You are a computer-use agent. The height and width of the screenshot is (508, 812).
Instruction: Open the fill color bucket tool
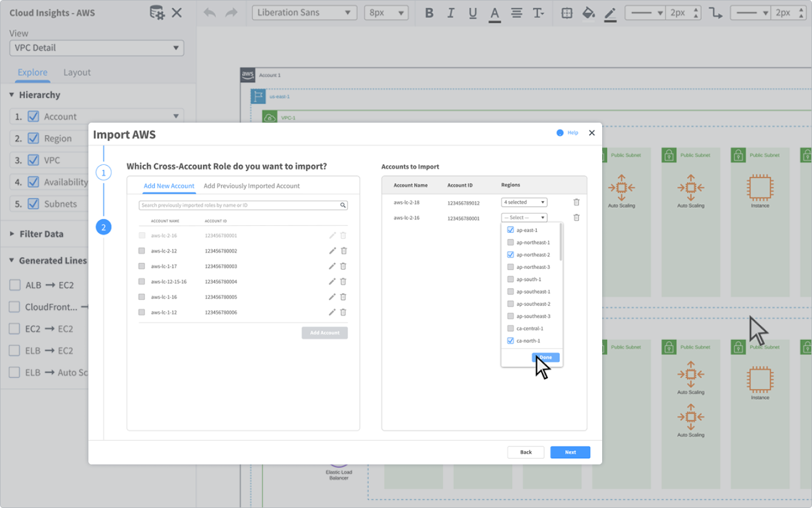[588, 12]
